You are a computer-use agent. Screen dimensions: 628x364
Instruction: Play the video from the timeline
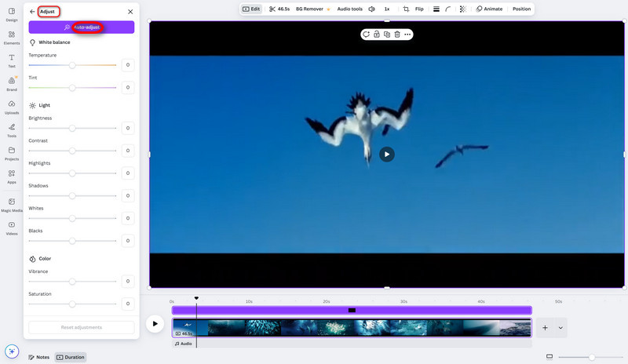coord(155,323)
